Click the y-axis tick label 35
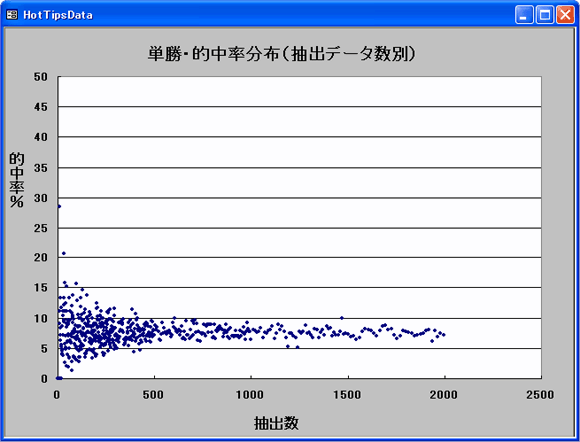This screenshot has height=442, width=580. click(x=41, y=168)
